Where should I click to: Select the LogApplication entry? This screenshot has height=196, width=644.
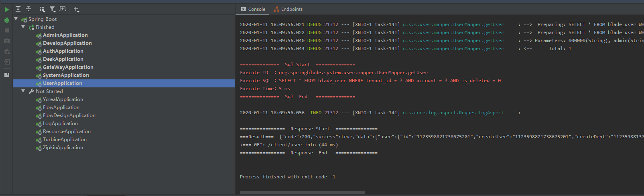[60, 123]
